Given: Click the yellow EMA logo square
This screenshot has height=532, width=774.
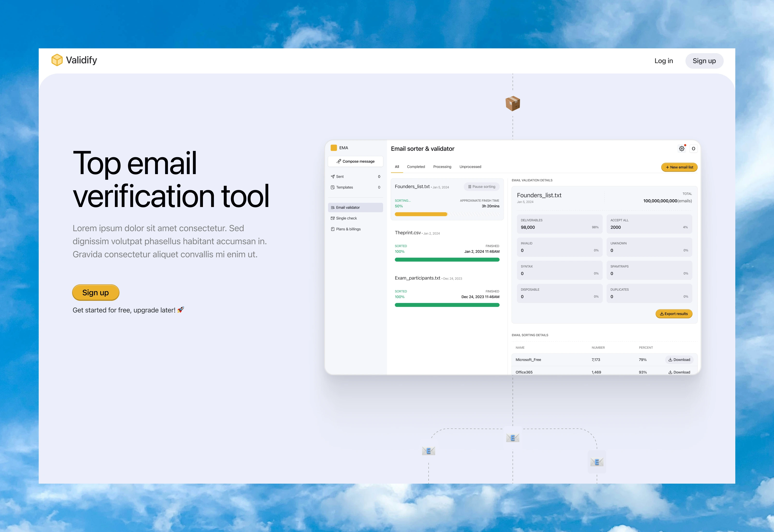Looking at the screenshot, I should pyautogui.click(x=334, y=148).
